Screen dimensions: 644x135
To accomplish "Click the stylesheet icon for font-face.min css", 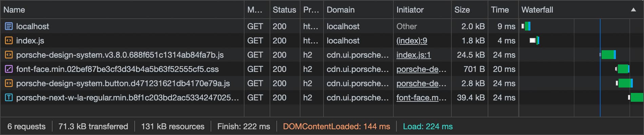I will tap(8, 69).
